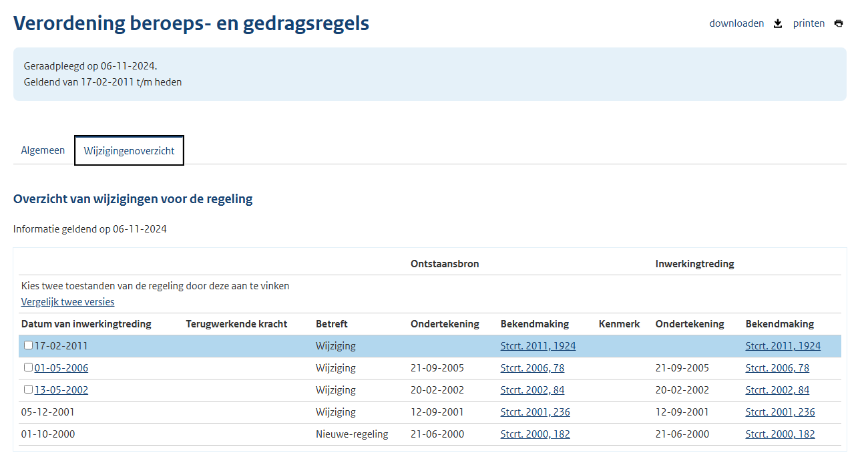Open Stcrt. 2006, 78 under Ontstaansbron
Viewport: 868px width, 461px height.
coord(532,368)
